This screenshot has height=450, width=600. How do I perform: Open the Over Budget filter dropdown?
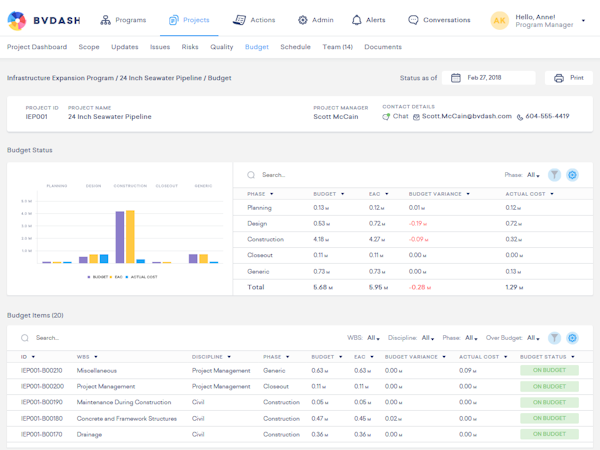coord(532,338)
